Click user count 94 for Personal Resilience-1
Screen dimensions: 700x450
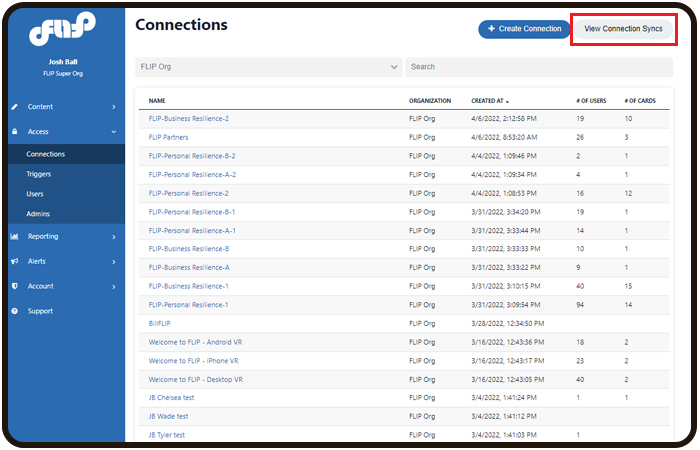tap(580, 305)
